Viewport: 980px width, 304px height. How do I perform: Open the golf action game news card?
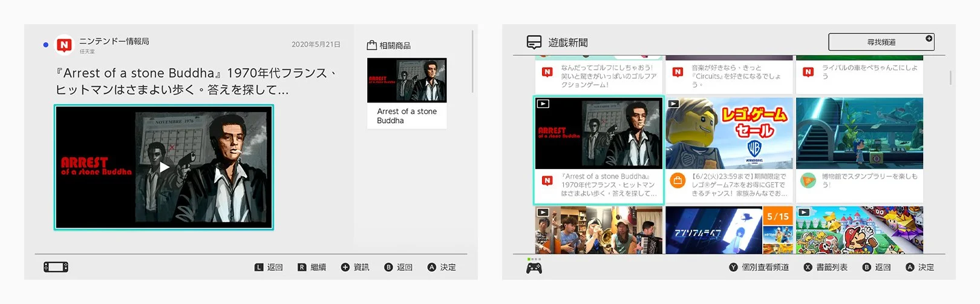tap(599, 75)
